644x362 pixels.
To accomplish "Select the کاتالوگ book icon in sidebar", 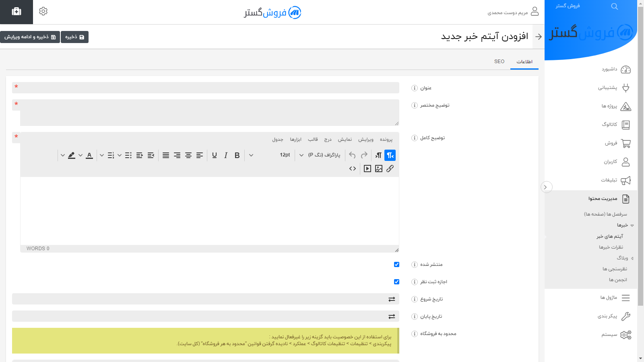I will click(x=625, y=125).
